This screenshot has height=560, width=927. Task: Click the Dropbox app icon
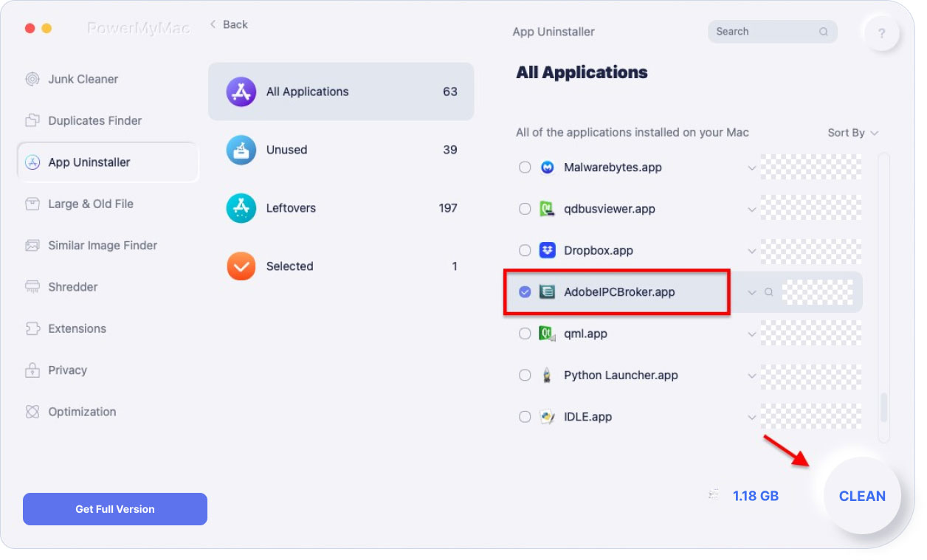point(547,250)
